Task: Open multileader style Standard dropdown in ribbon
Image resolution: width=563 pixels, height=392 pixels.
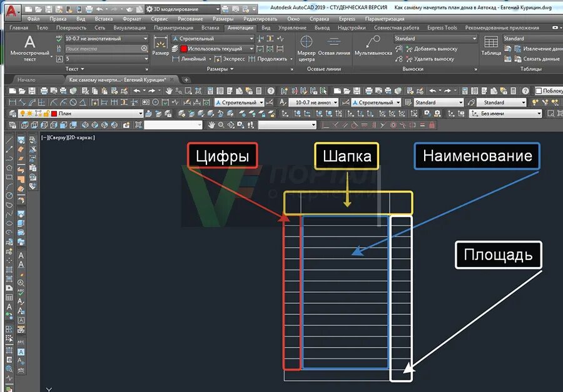Action: (x=435, y=38)
